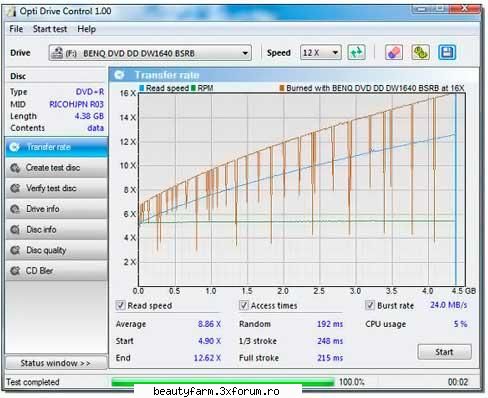
Task: Click the green RPM legend swatch
Action: tap(193, 88)
